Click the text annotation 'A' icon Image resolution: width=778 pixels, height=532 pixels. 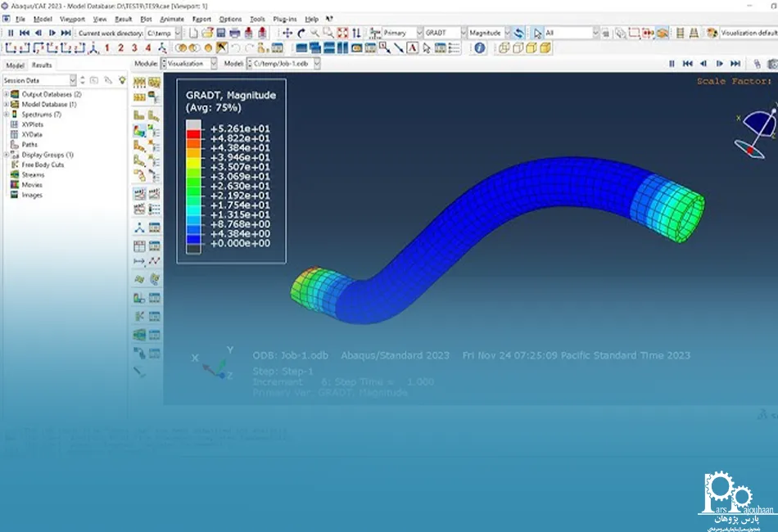click(x=412, y=48)
